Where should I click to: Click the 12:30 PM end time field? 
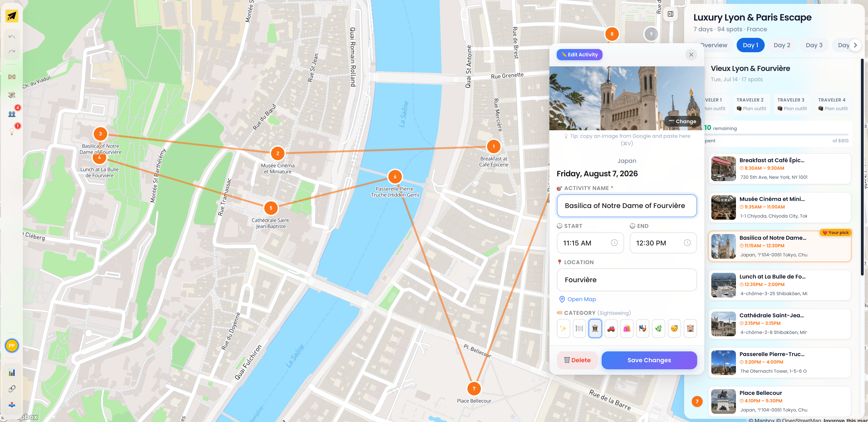click(663, 243)
